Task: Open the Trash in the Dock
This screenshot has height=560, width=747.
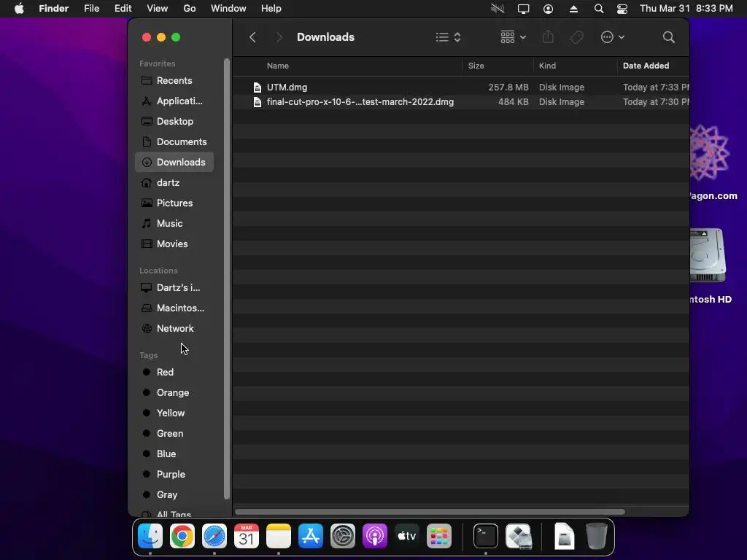Action: pos(597,536)
